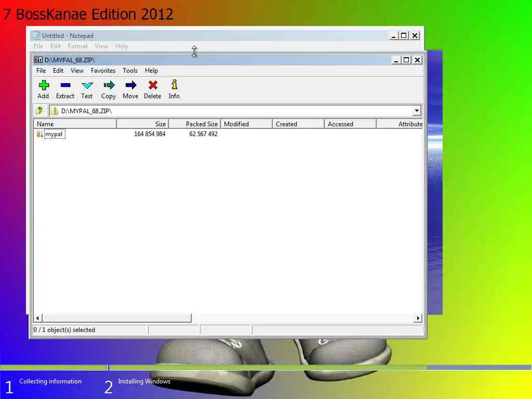
Task: Click the Notepad title bar icon
Action: pyautogui.click(x=36, y=36)
